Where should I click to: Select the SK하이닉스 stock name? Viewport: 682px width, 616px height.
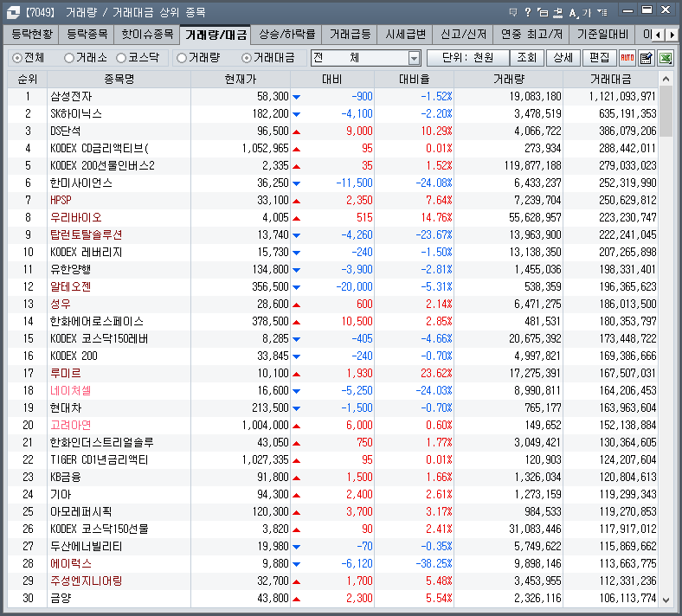click(x=76, y=114)
